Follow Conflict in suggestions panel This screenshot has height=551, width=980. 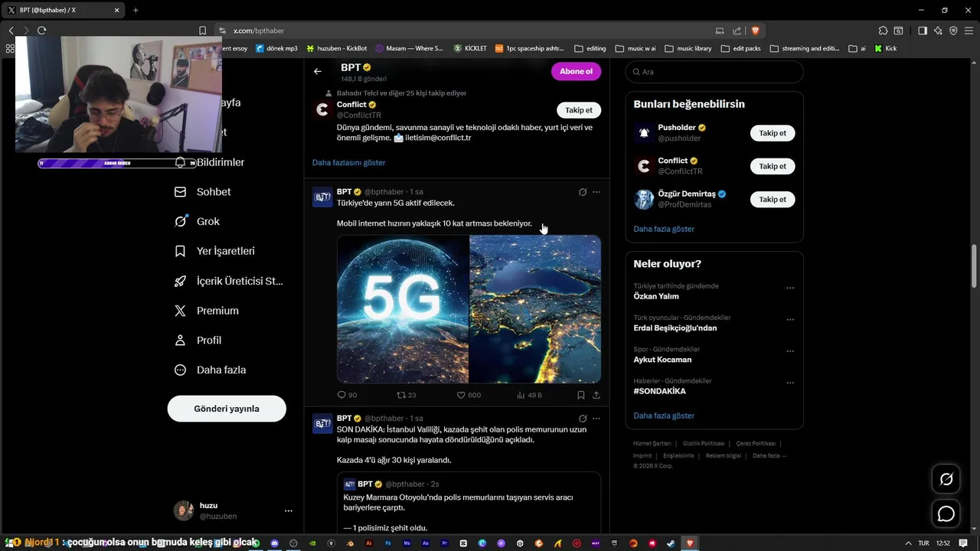(773, 166)
